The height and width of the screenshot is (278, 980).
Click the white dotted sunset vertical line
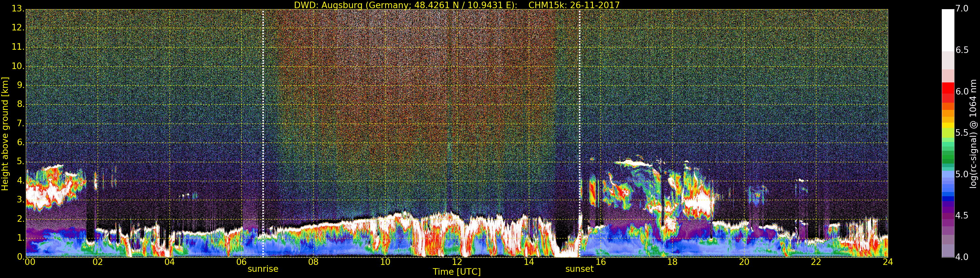coord(580,114)
